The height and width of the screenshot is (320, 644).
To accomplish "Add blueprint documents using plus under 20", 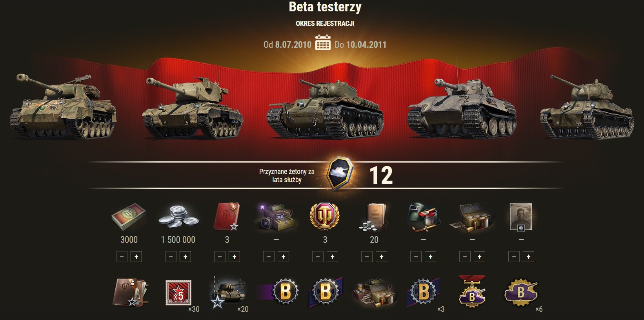I will coord(381,257).
